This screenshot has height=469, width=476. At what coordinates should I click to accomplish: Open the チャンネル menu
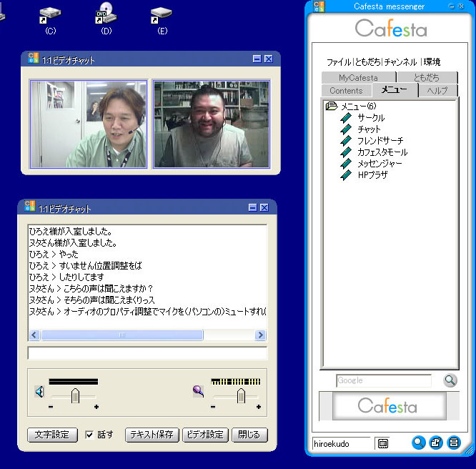click(400, 62)
